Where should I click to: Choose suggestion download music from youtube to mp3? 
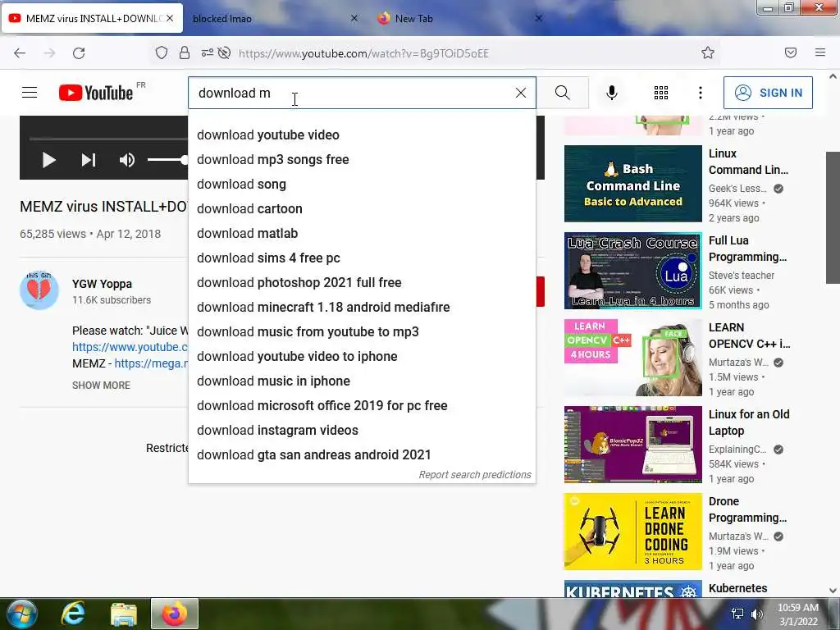point(362,332)
